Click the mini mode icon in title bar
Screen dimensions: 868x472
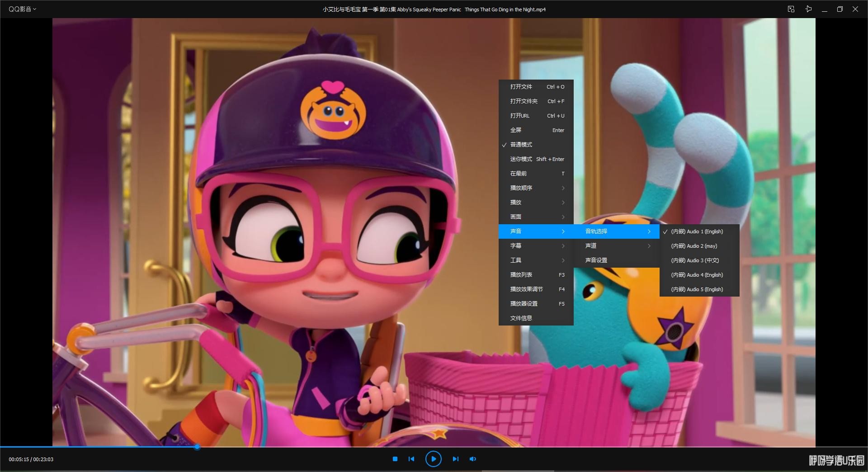pyautogui.click(x=791, y=9)
